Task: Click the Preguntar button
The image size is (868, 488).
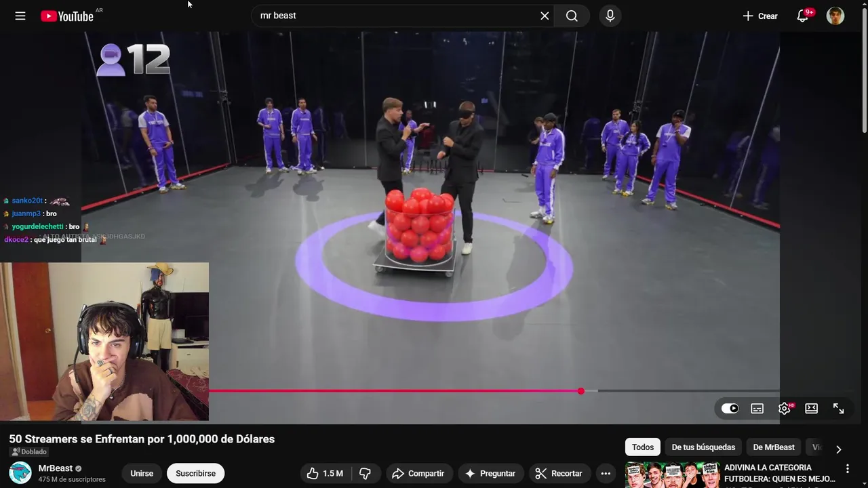Action: click(490, 473)
